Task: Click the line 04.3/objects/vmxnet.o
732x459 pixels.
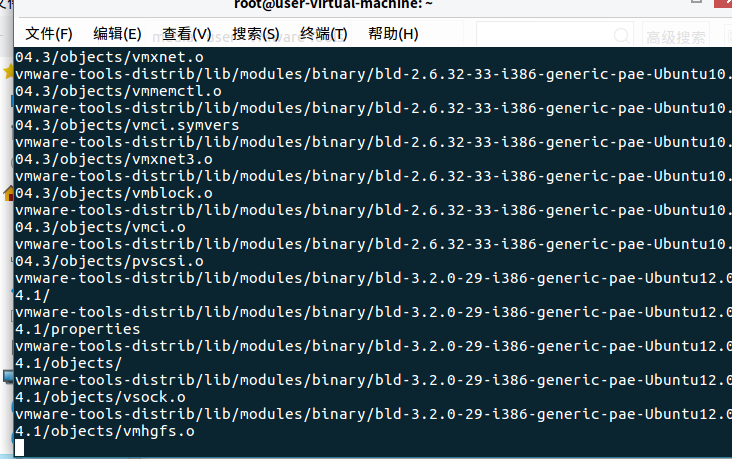Action: pyautogui.click(x=109, y=57)
